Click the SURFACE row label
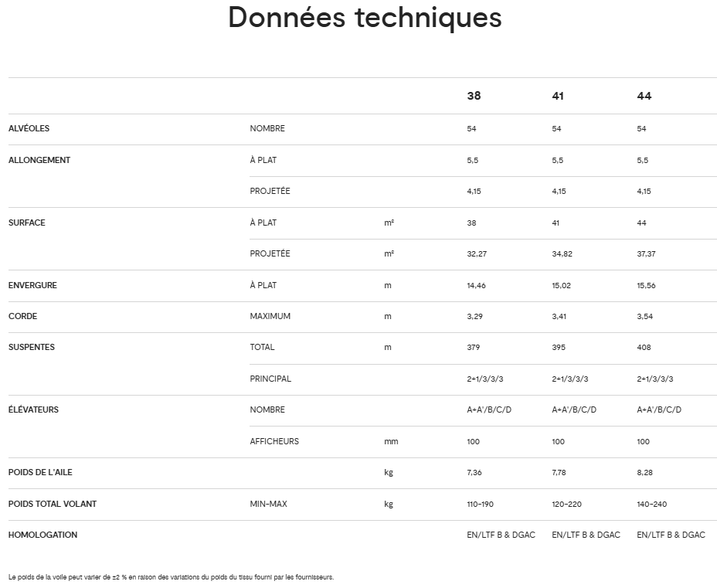 pyautogui.click(x=27, y=223)
